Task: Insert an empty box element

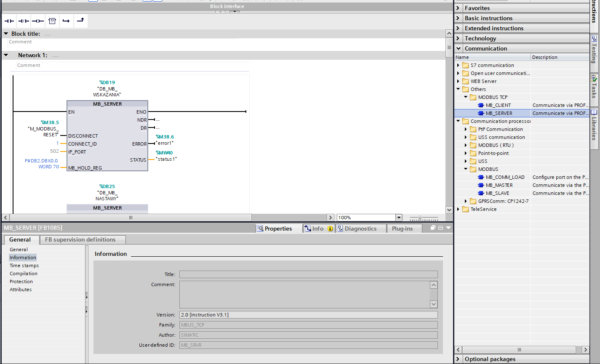Action: [51, 21]
